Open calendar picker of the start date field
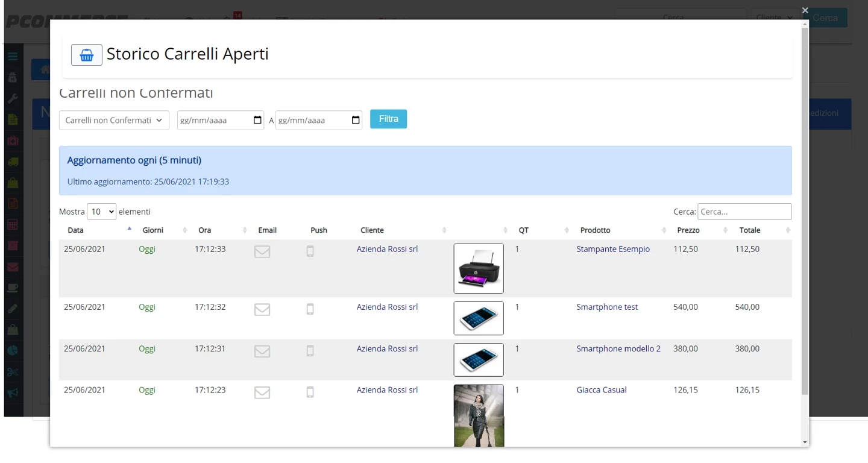 (x=257, y=120)
